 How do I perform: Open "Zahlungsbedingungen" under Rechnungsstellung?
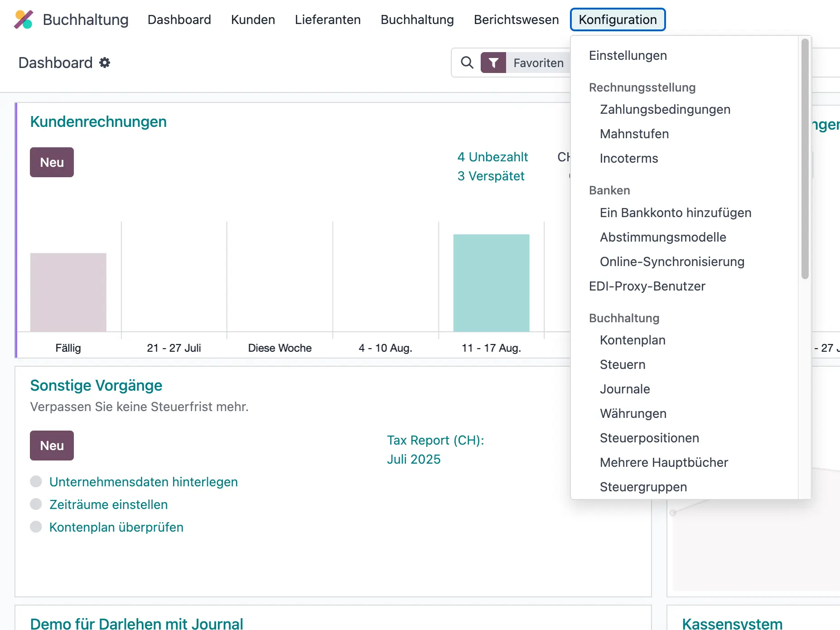pyautogui.click(x=665, y=109)
